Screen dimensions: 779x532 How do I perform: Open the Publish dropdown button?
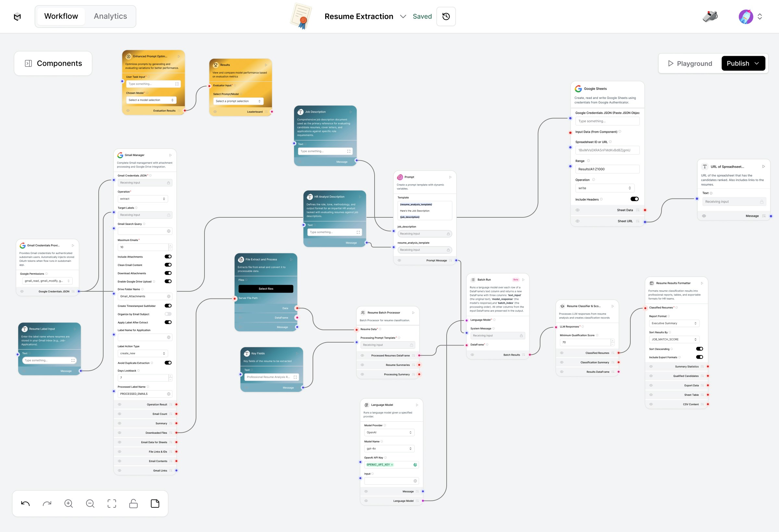(x=743, y=63)
